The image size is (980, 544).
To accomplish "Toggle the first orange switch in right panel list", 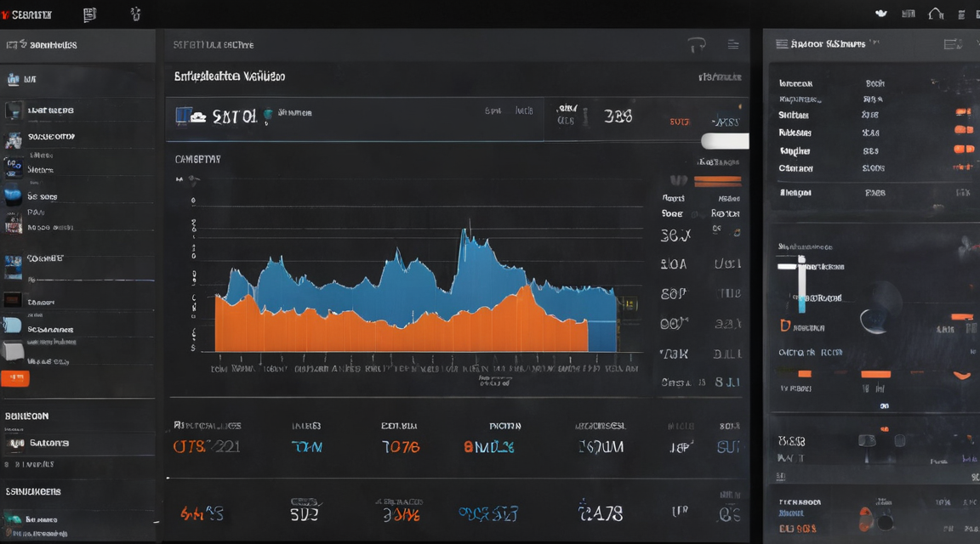I will [x=963, y=112].
